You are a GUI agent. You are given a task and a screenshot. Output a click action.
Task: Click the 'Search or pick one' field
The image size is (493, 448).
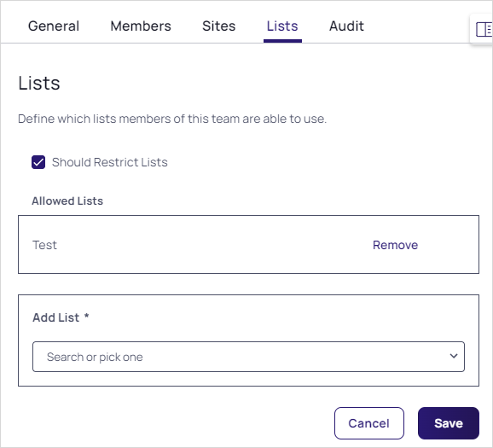pos(248,357)
